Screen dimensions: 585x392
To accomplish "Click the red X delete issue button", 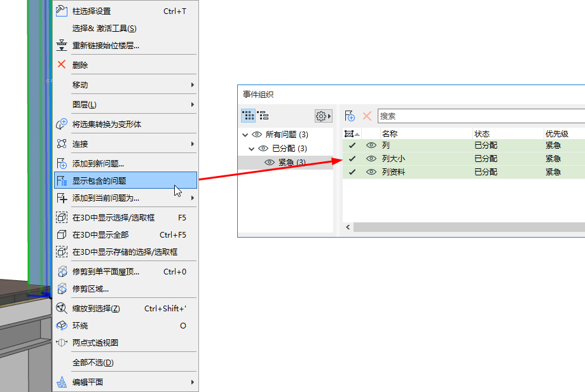I will 367,116.
